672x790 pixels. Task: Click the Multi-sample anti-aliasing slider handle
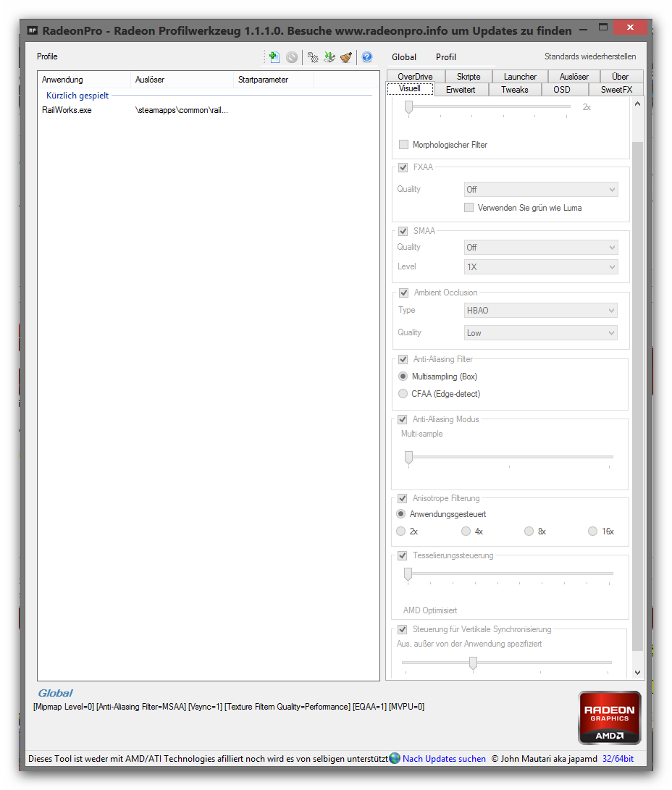409,458
